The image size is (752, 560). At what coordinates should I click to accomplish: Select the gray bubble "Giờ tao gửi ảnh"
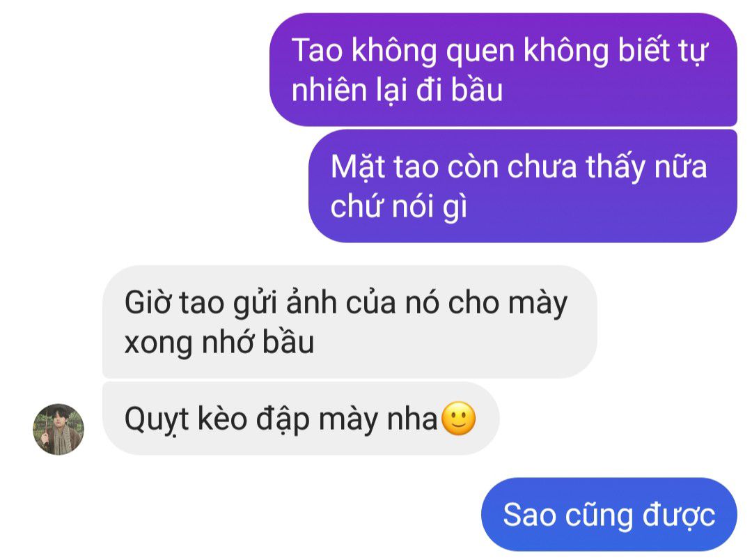pos(350,322)
